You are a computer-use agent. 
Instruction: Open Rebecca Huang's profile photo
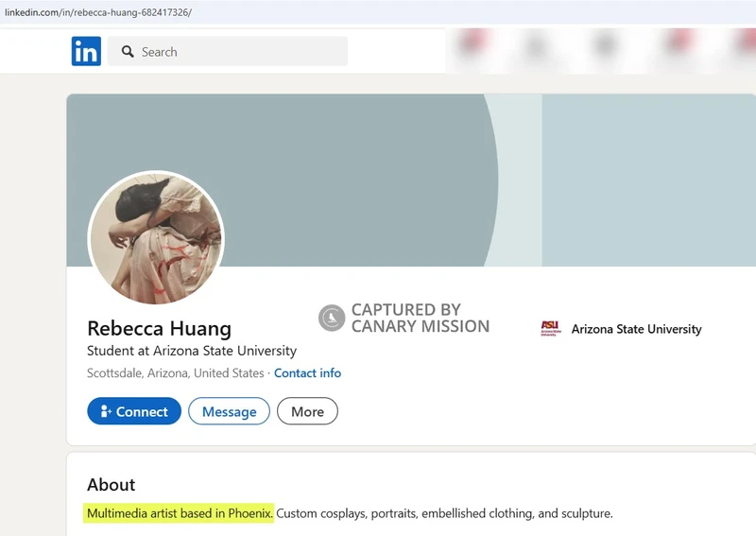(156, 238)
